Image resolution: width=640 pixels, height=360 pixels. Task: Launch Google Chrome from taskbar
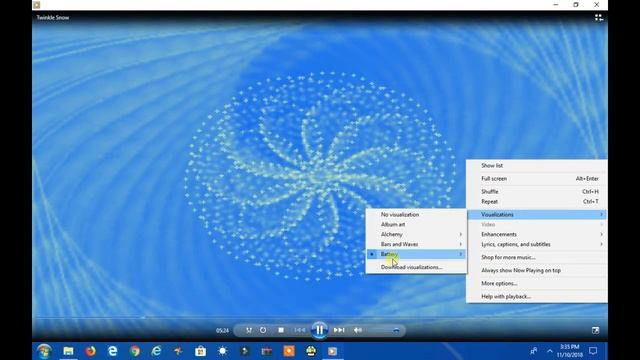(x=135, y=351)
